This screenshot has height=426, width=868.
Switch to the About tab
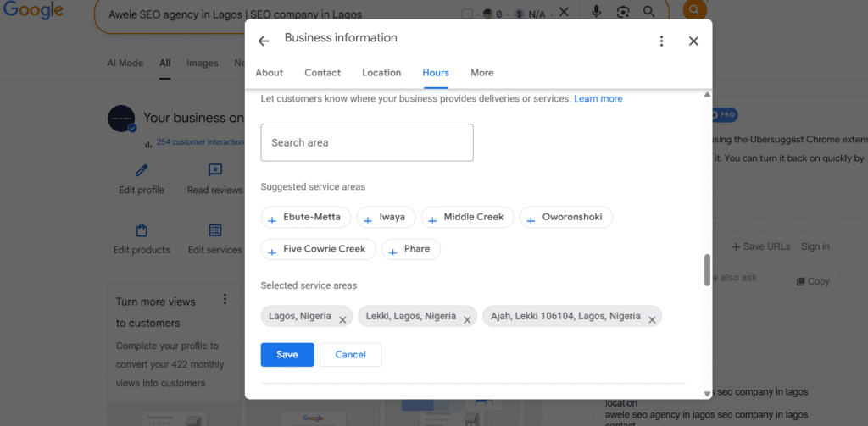point(269,73)
